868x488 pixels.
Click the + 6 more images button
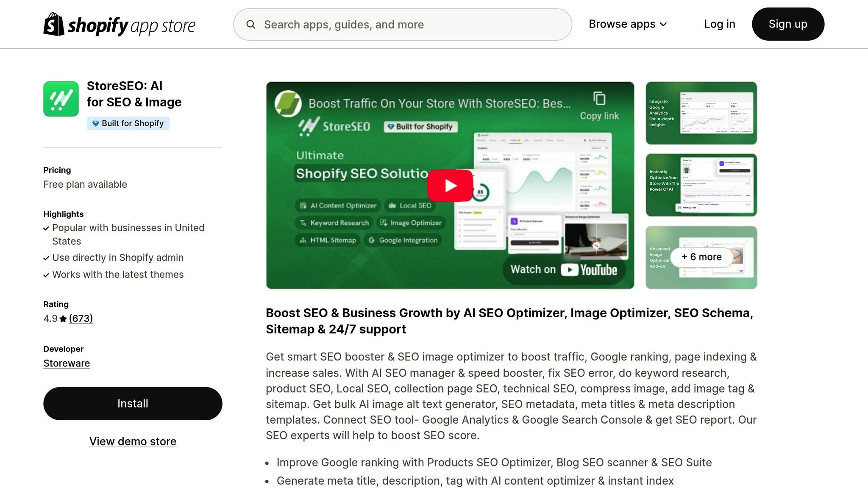click(x=701, y=257)
